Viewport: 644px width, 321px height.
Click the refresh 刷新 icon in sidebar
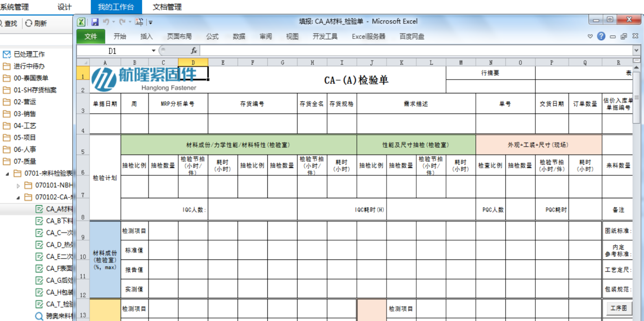pos(29,23)
